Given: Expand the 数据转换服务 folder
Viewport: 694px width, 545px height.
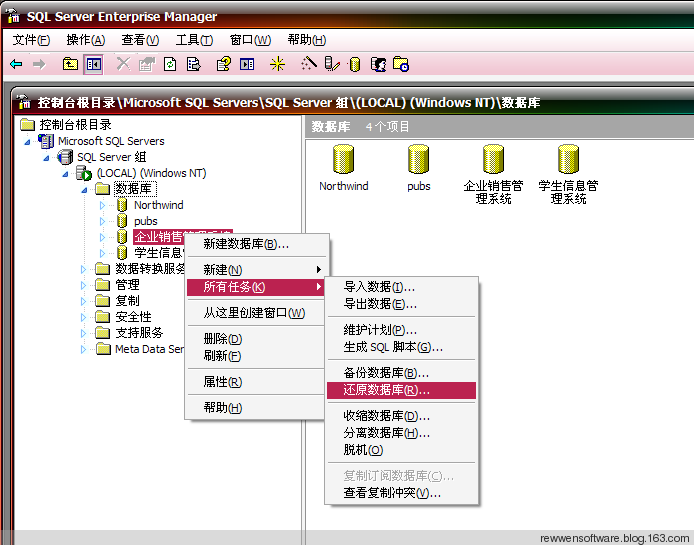Looking at the screenshot, I should [x=83, y=269].
